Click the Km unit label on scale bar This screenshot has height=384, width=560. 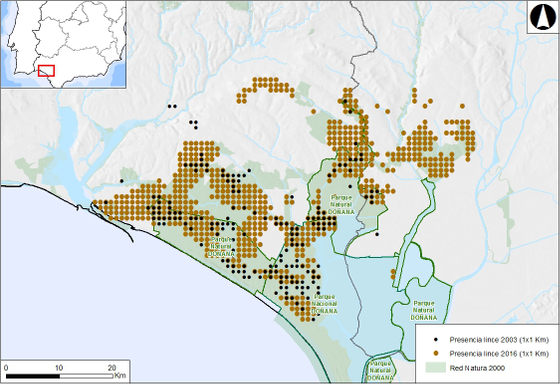pyautogui.click(x=120, y=376)
